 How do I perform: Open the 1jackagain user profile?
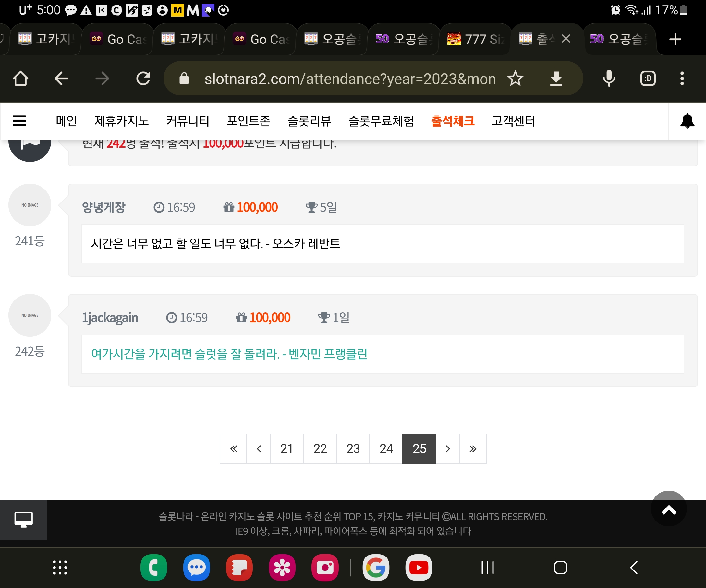[110, 317]
